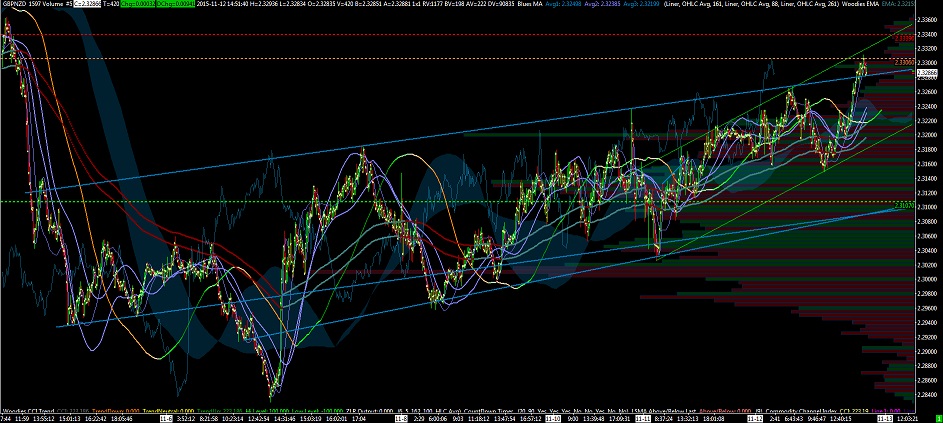Click the 2.28400 tick on price scale
943x423 pixels.
coord(927,395)
